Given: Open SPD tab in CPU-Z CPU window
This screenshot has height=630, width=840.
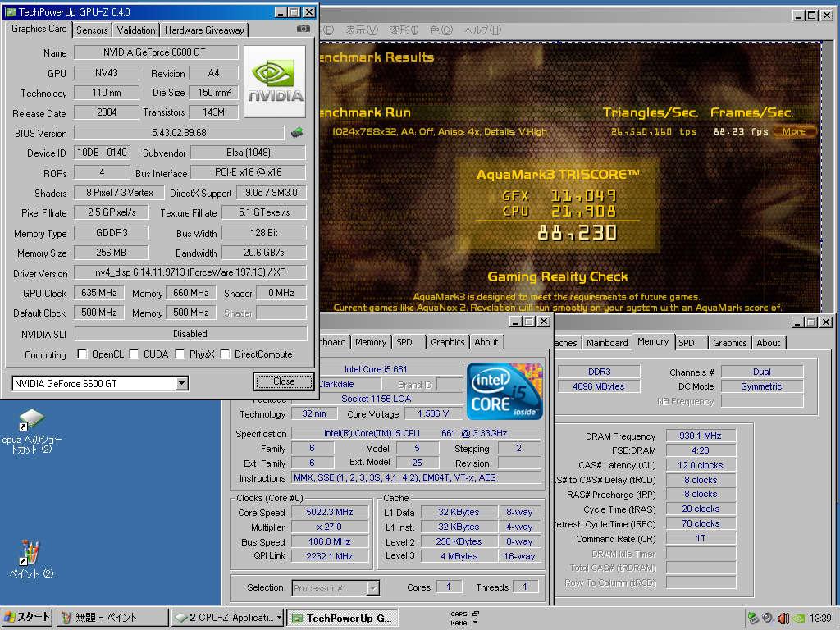Looking at the screenshot, I should click(x=404, y=342).
